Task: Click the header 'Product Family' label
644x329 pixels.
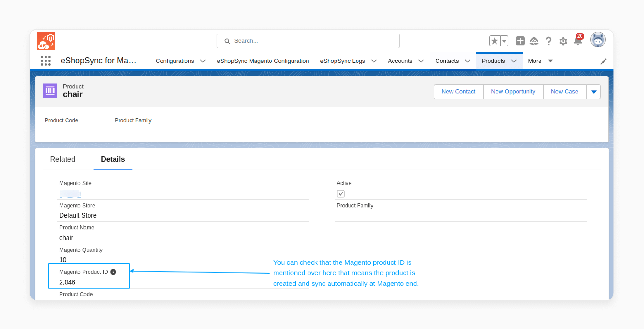Action: [x=133, y=121]
